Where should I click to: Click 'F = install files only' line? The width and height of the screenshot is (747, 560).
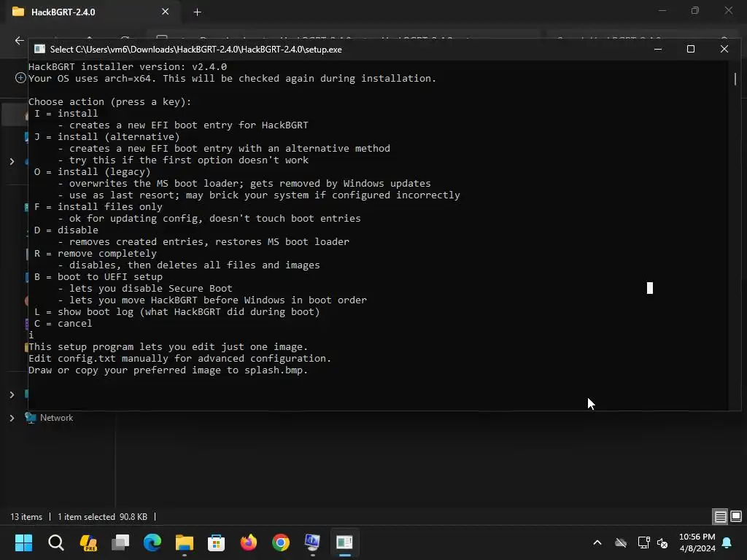[98, 206]
